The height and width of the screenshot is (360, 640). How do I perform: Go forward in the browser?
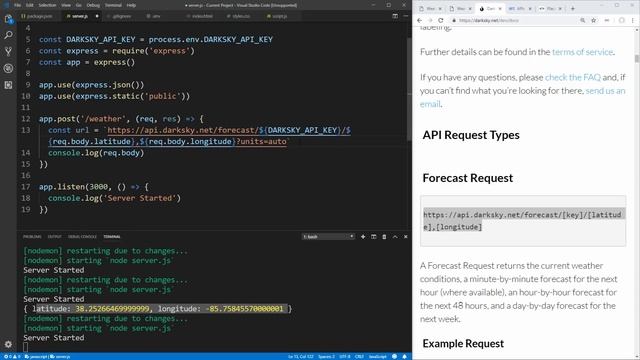[430, 20]
